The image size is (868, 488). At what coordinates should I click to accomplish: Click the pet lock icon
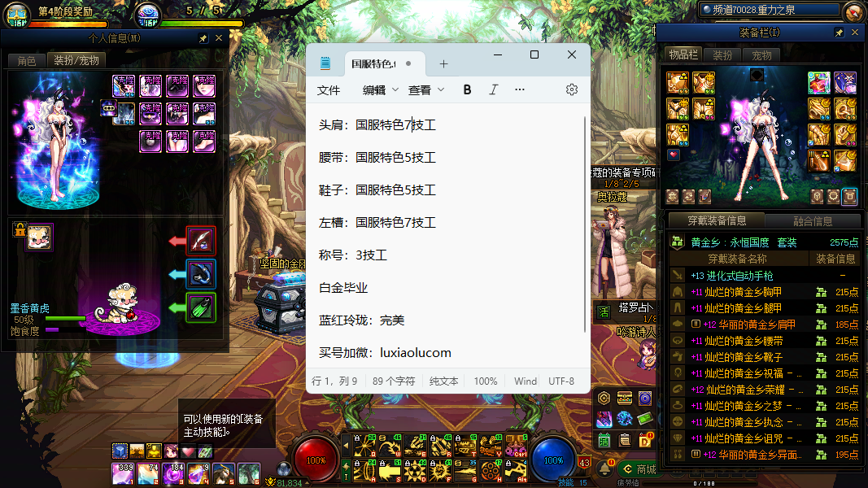pos(18,230)
